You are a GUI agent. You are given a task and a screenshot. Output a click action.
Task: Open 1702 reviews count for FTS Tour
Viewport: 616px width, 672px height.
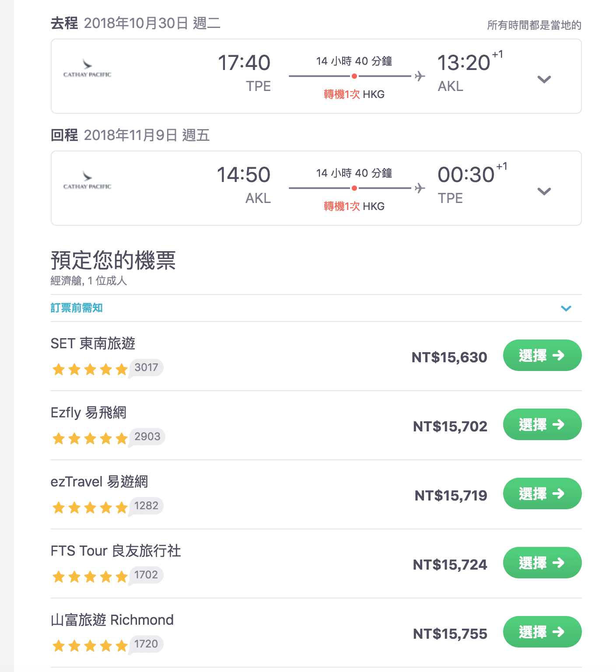point(146,575)
